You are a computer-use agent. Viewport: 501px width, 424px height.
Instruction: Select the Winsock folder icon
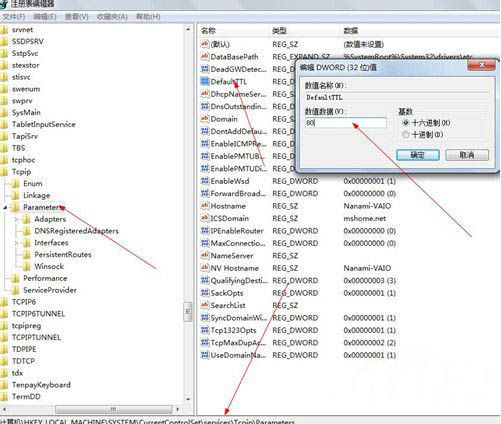[27, 266]
